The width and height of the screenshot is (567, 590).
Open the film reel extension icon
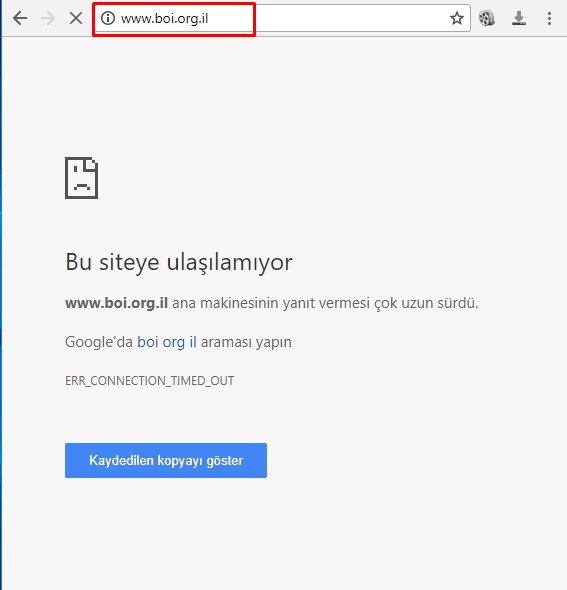[487, 18]
